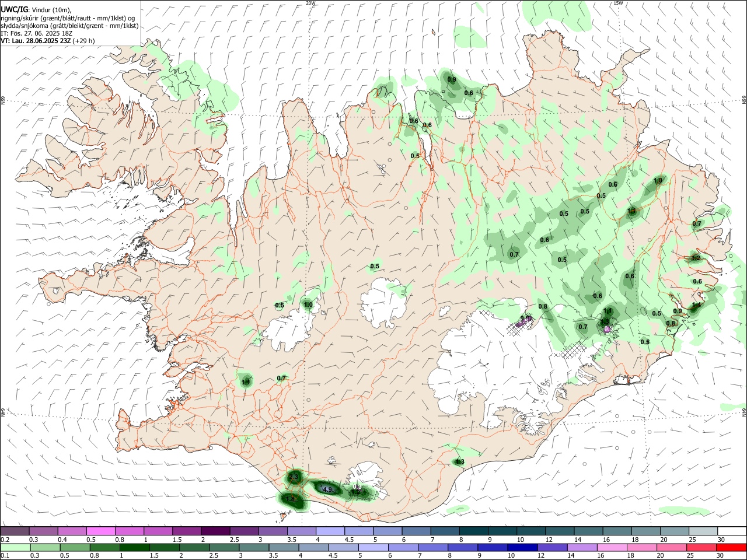747x560 pixels.
Task: Click the 'rigning/skúrir' legend description line
Action: coord(68,18)
